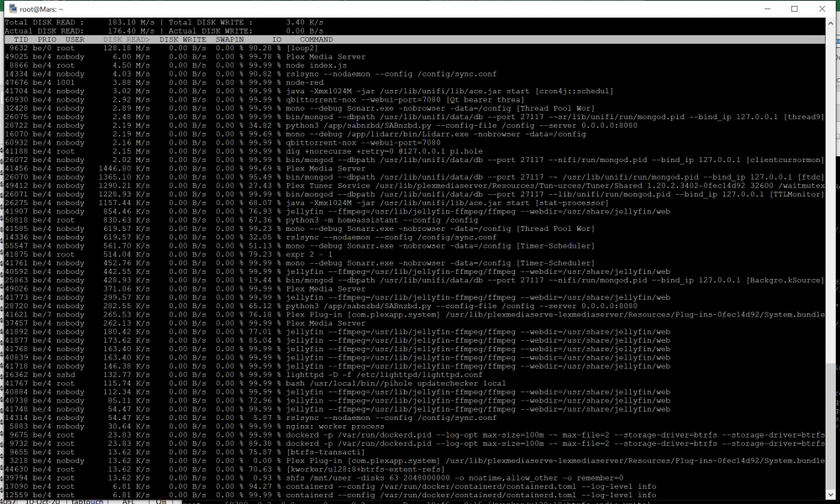Click TID 17090 containerd row command

(x=471, y=486)
